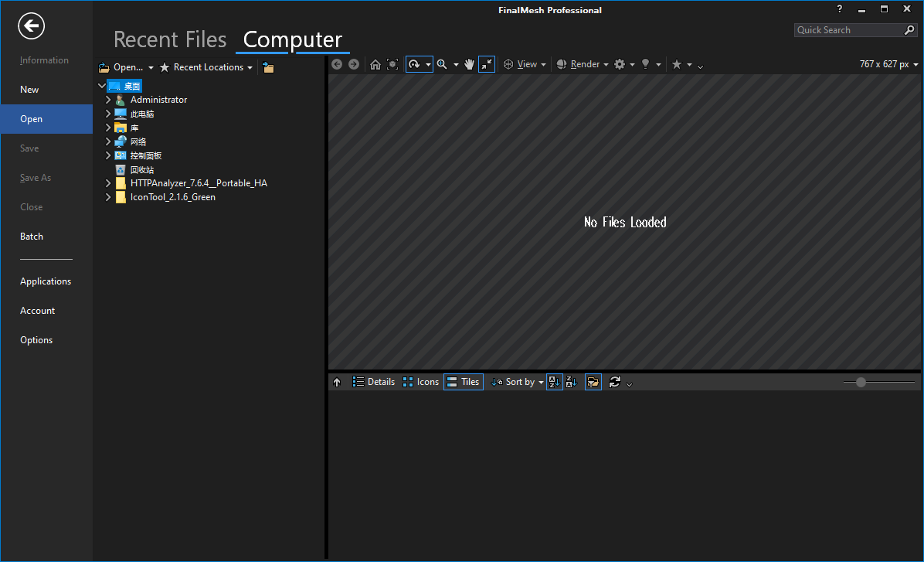Open the Recent Locations dropdown
Screen dimensions: 924x562
coord(206,67)
